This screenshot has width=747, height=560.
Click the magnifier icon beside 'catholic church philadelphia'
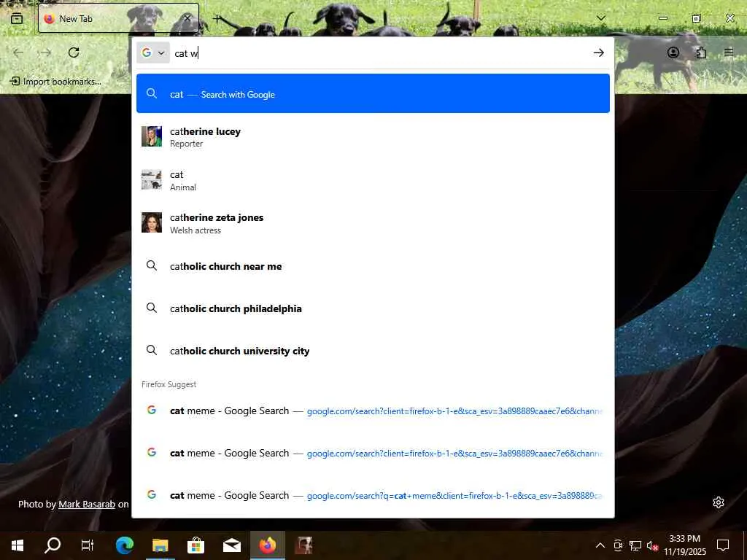tap(152, 308)
